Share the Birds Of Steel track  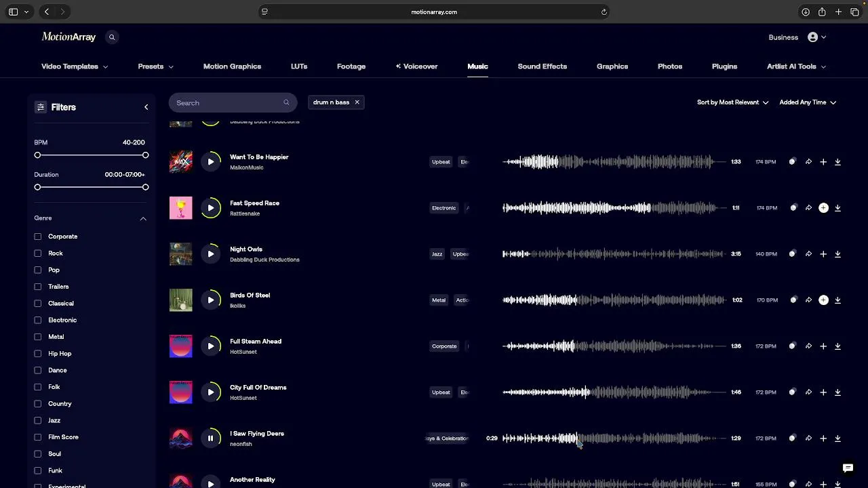(808, 300)
